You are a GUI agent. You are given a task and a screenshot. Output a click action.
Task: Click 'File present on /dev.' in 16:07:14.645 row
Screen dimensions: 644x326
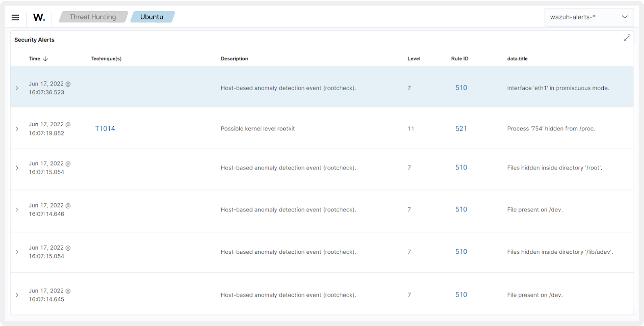pyautogui.click(x=535, y=295)
